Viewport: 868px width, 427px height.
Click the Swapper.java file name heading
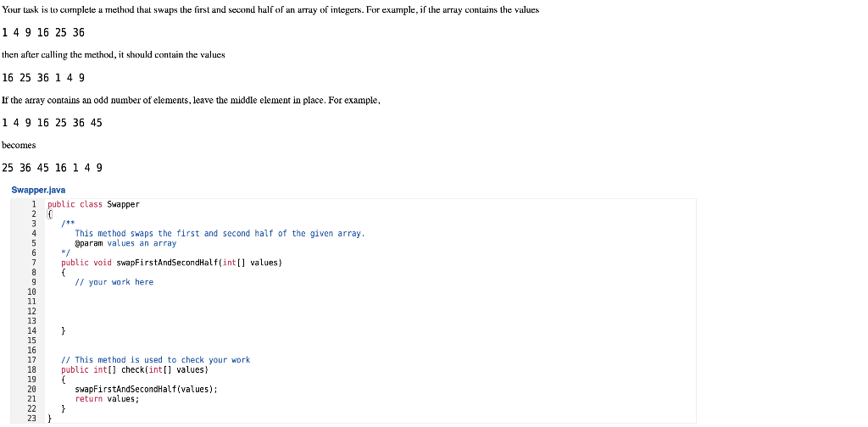tap(38, 190)
